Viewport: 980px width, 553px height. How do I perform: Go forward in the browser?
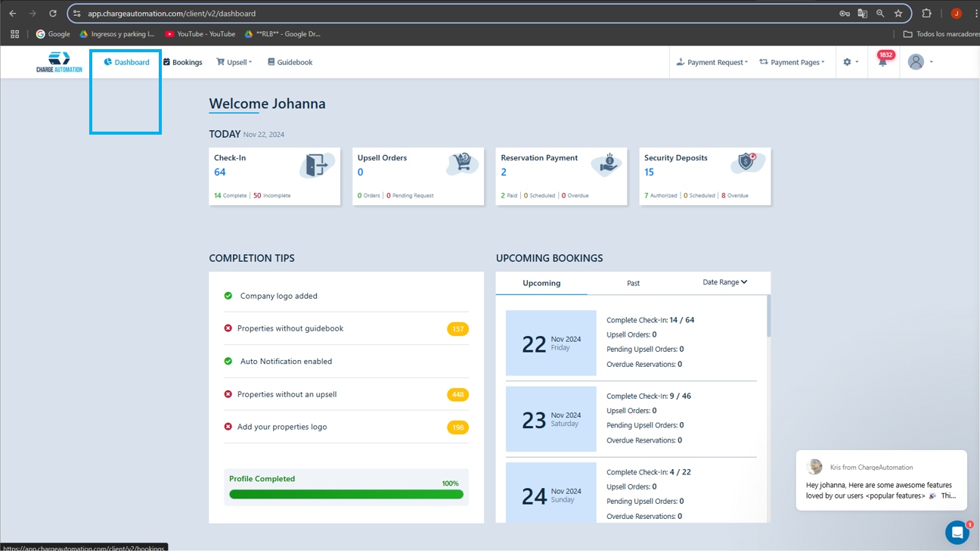(33, 14)
